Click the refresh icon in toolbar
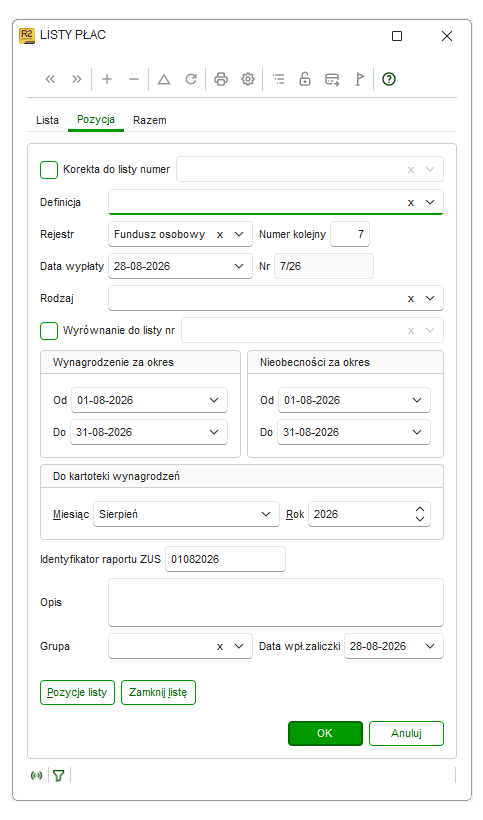Image resolution: width=483 pixels, height=820 pixels. (191, 79)
